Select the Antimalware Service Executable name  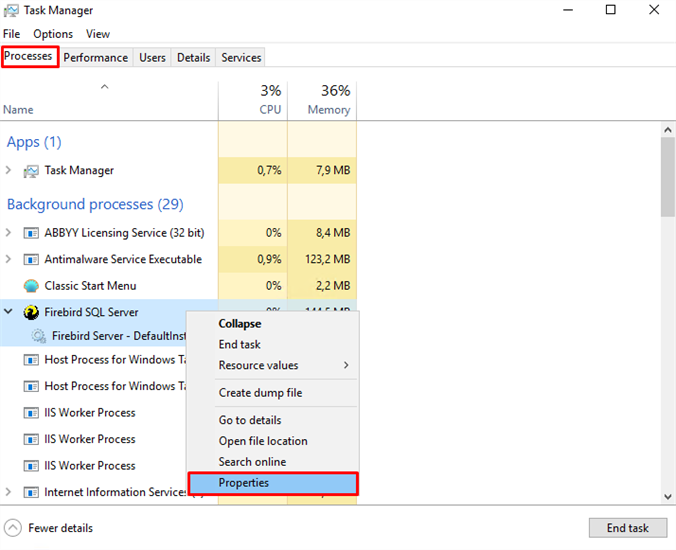click(123, 259)
